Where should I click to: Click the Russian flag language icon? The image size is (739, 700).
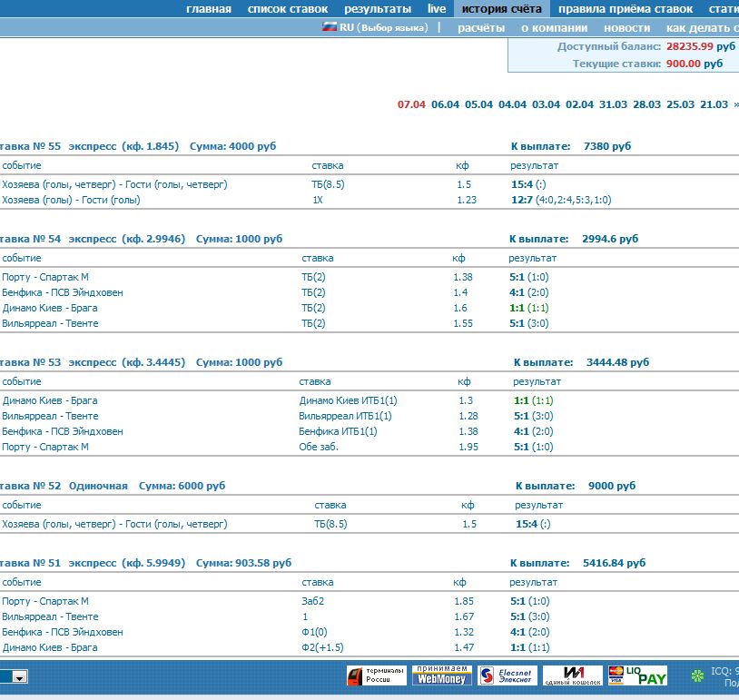point(330,27)
